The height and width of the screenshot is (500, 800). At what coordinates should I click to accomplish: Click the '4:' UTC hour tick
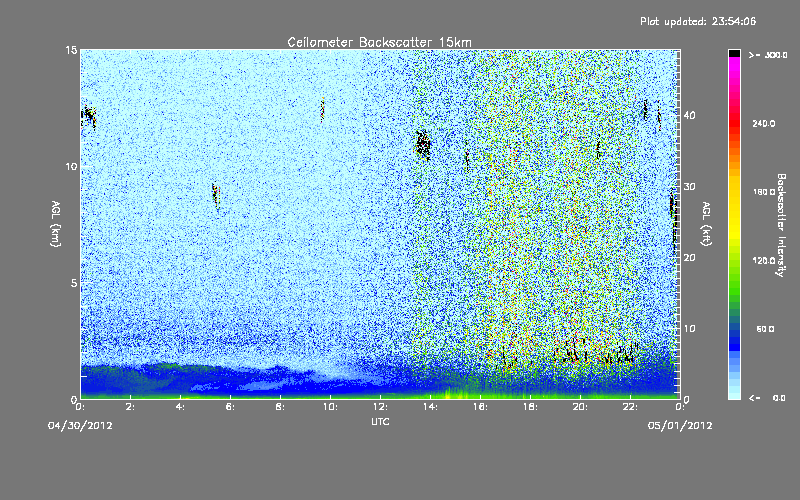pyautogui.click(x=180, y=407)
